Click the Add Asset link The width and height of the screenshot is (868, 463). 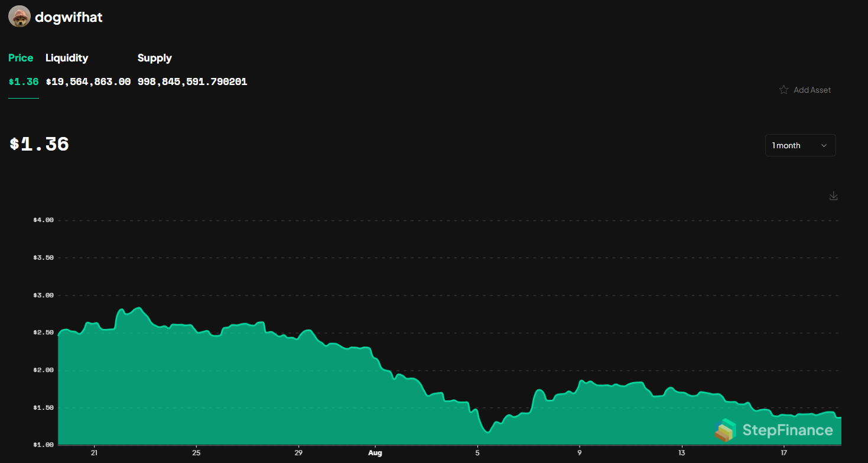click(812, 89)
